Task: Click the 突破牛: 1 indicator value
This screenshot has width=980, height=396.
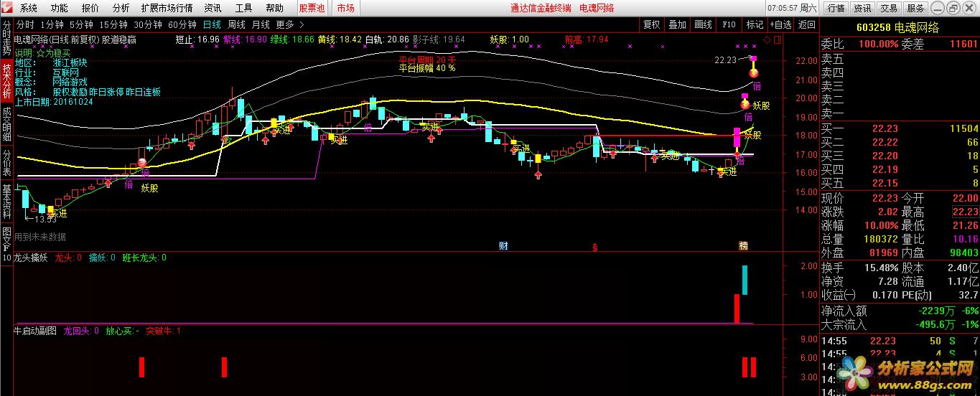Action: tap(163, 331)
